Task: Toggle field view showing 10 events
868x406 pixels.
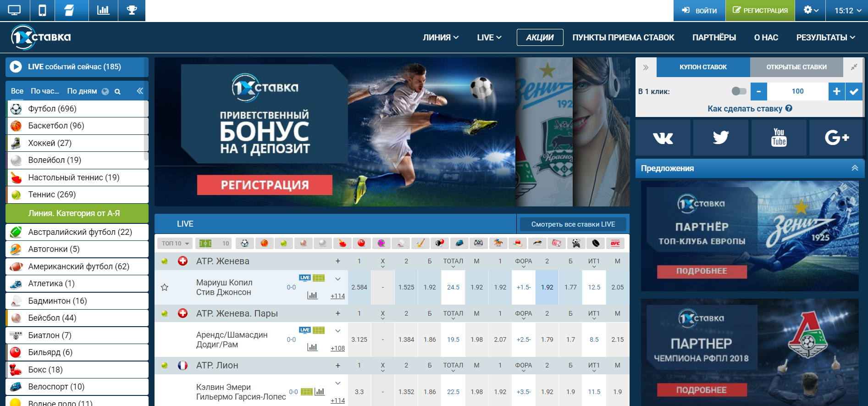Action: click(213, 243)
